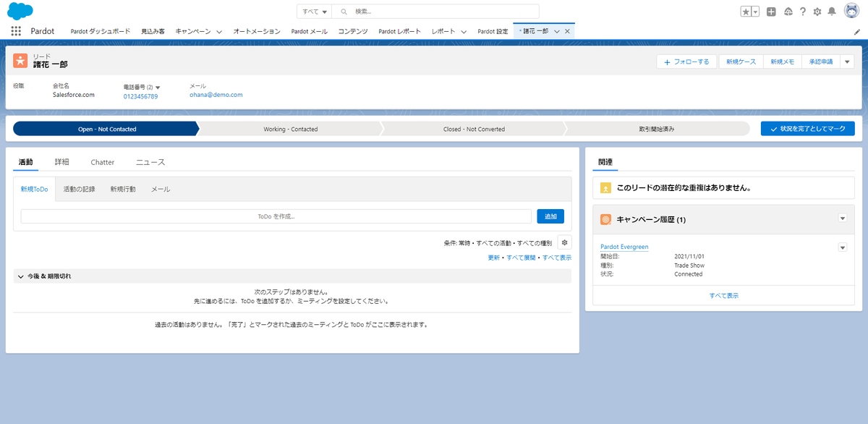868x424 pixels.
Task: Switch to the ニュース tab
Action: point(151,162)
